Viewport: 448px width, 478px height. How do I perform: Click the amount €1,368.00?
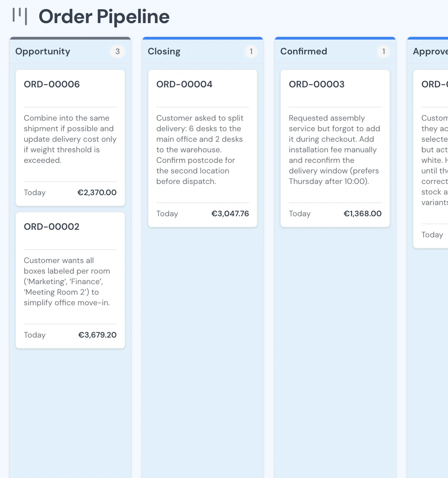(x=363, y=214)
